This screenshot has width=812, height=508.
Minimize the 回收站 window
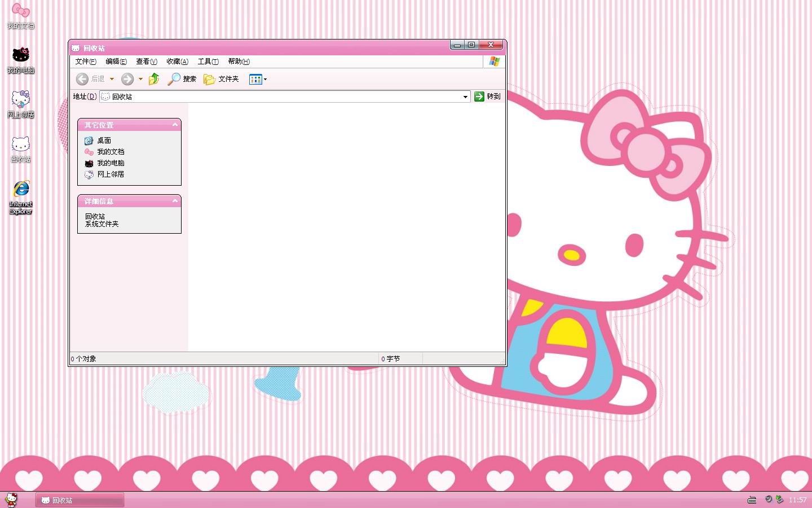(x=457, y=45)
